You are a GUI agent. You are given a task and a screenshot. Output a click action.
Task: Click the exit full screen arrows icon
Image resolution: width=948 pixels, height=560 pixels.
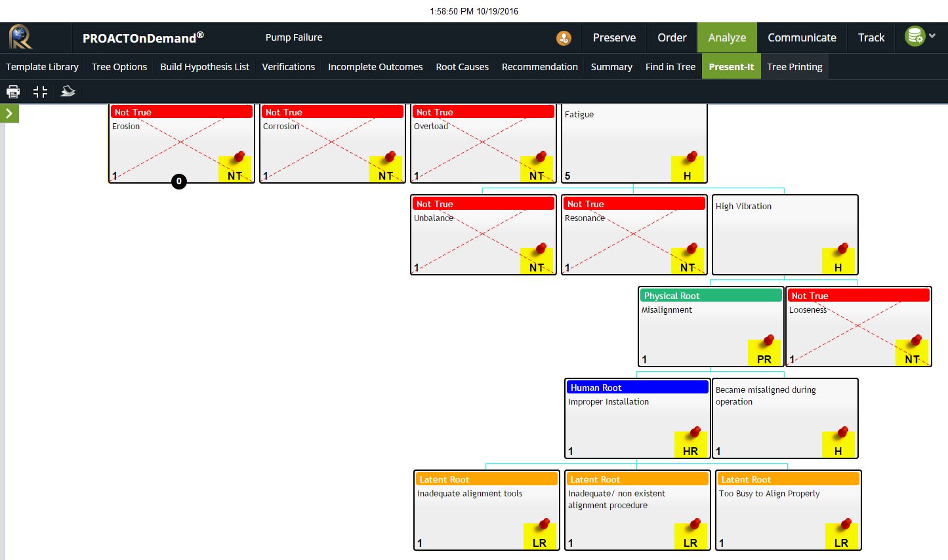point(41,92)
